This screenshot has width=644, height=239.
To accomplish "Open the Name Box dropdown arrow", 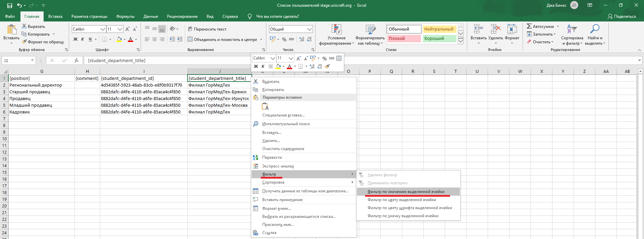I will coord(33,60).
